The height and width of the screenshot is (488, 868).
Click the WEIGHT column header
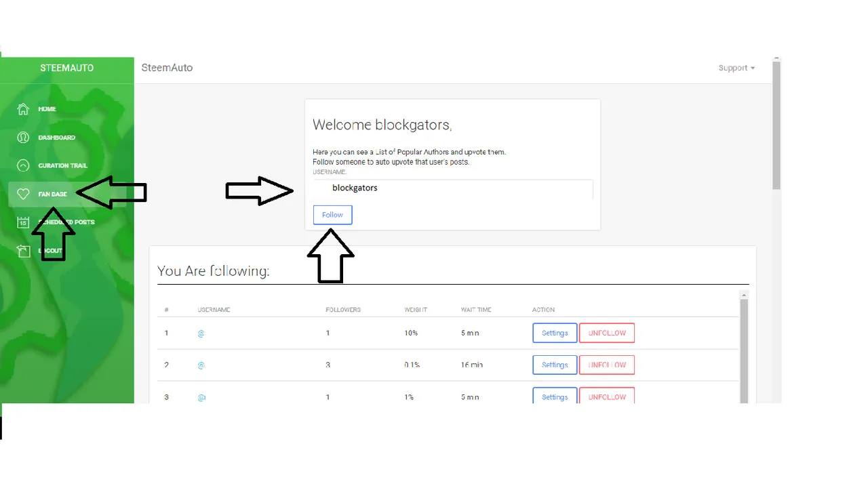(x=416, y=310)
